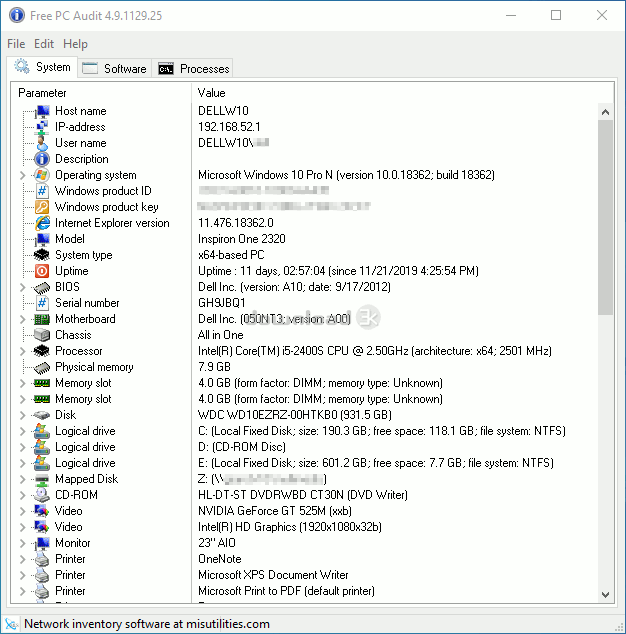Select the 192.168.52.1 IP value
626x634 pixels.
(x=229, y=127)
